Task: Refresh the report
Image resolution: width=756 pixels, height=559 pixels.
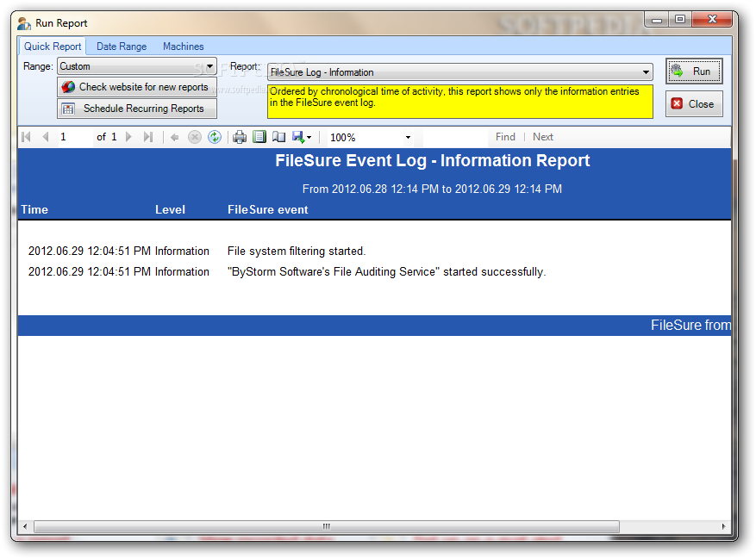Action: (x=215, y=137)
